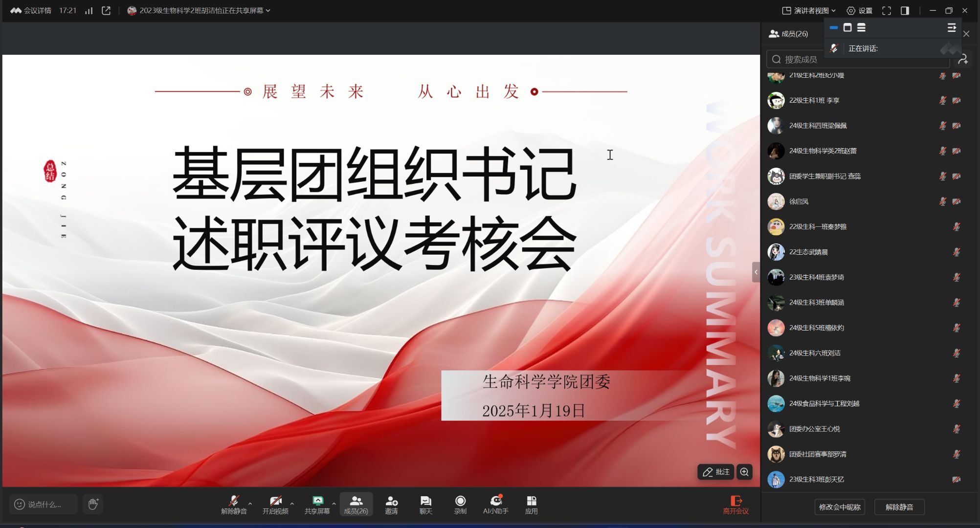Screen dimensions: 980x528
Task: Click the magnifier zoom icon on slide
Action: 744,472
